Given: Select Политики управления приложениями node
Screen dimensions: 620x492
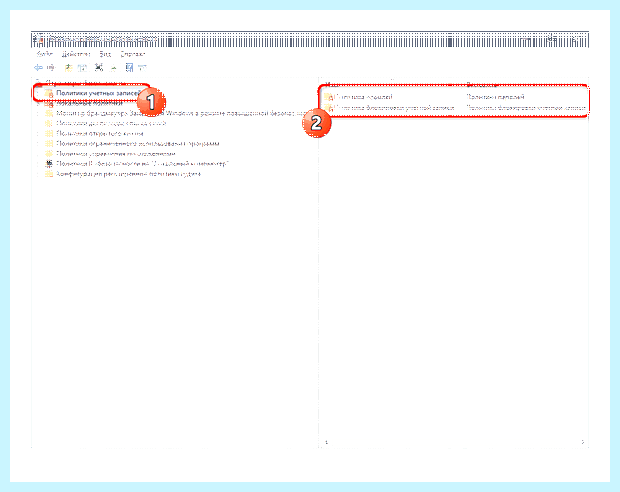Looking at the screenshot, I should [x=116, y=154].
